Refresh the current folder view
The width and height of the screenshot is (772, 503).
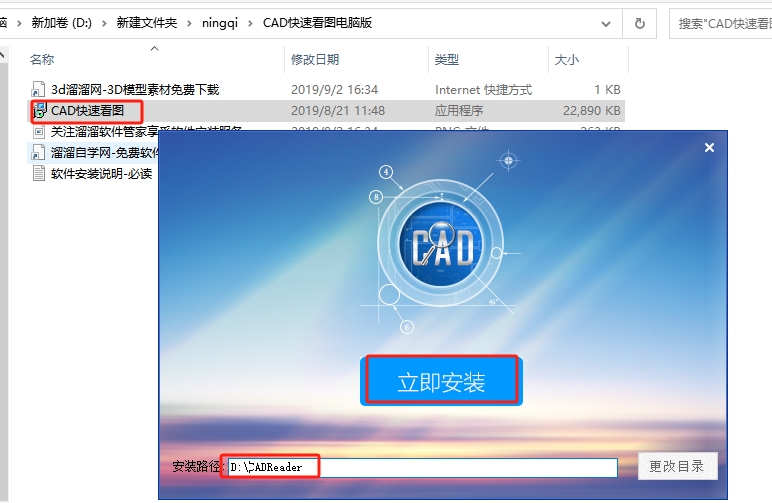639,23
